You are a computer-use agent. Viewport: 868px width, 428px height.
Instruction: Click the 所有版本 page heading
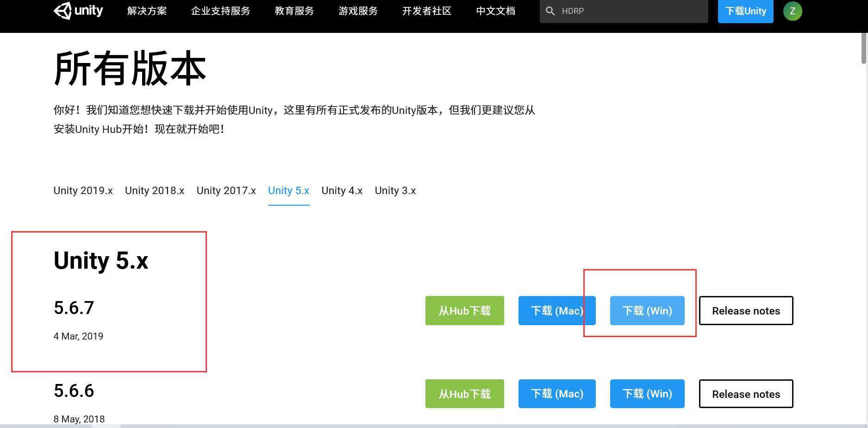coord(130,69)
